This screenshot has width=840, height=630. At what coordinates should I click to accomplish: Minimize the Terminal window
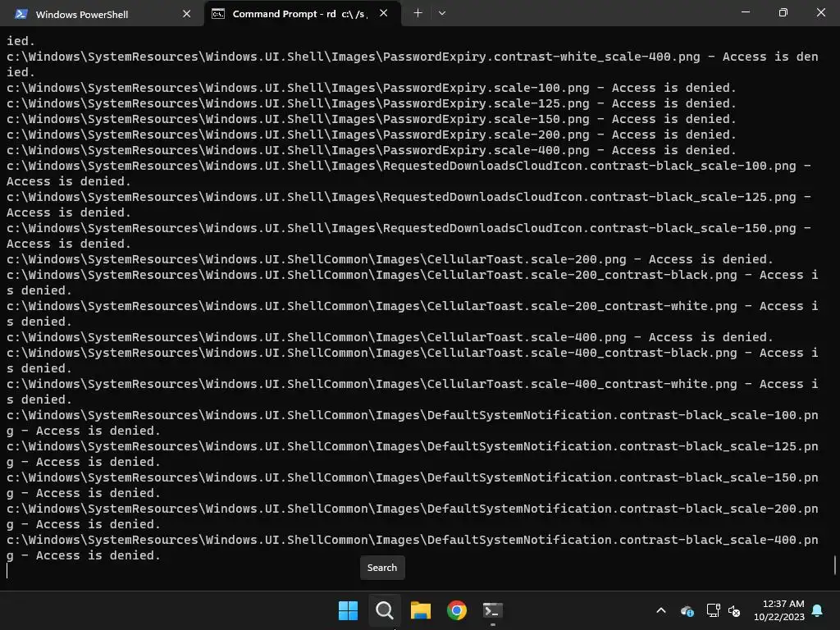click(x=745, y=12)
